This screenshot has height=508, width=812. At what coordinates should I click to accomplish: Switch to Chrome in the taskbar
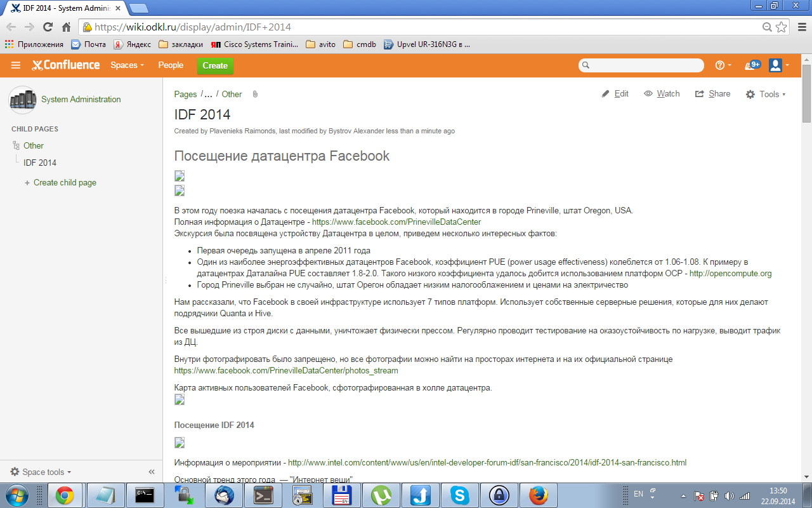(65, 495)
